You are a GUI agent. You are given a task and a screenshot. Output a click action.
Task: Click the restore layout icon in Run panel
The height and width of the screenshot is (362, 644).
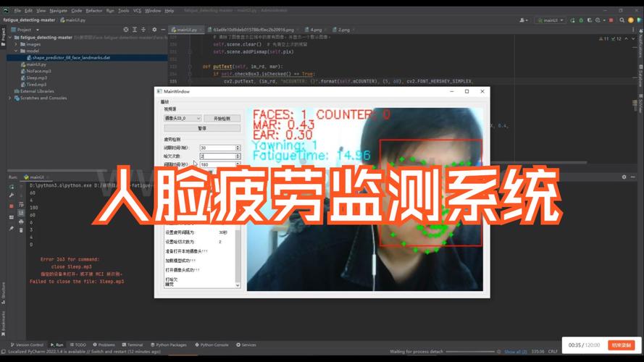(12, 217)
